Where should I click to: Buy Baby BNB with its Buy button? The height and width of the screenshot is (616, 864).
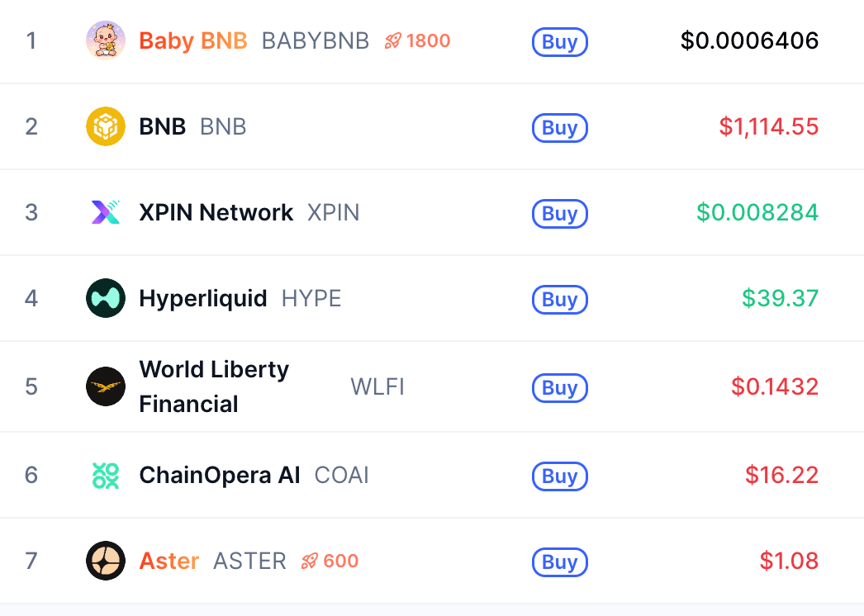pos(560,42)
